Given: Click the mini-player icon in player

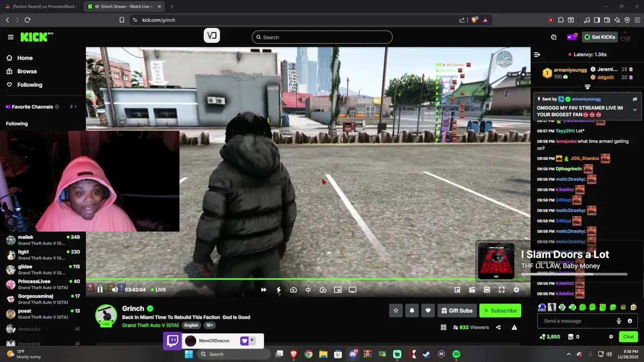Looking at the screenshot, I should [x=457, y=290].
